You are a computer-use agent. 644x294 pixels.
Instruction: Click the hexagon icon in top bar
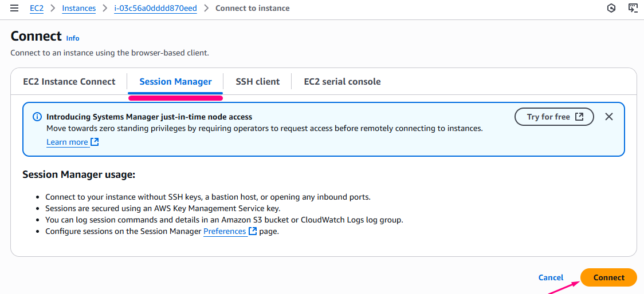(611, 9)
